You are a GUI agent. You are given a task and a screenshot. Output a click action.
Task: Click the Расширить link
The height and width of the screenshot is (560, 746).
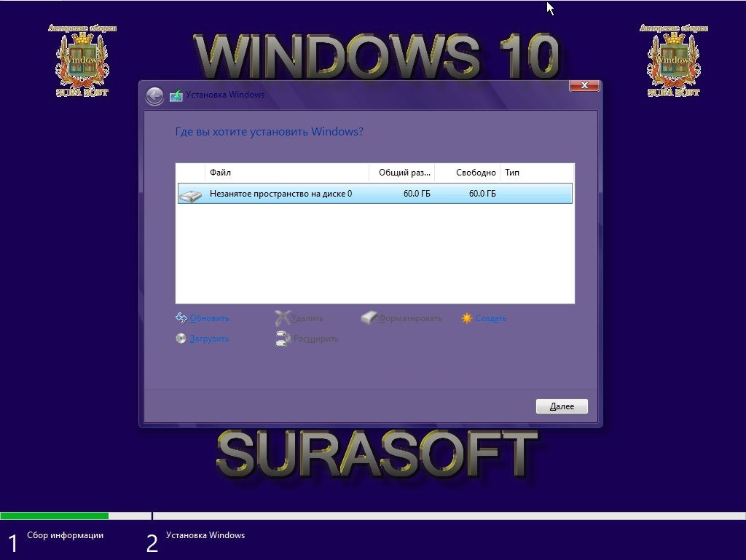316,339
